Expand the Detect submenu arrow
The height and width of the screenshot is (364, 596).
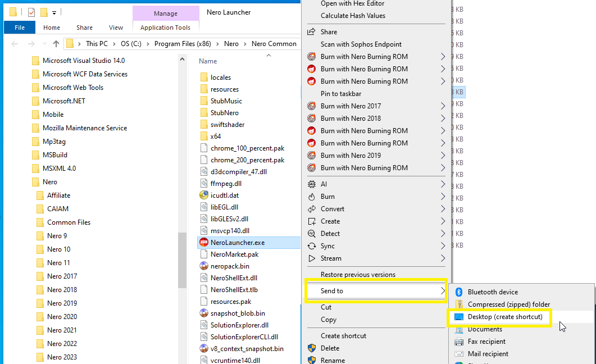coord(443,234)
